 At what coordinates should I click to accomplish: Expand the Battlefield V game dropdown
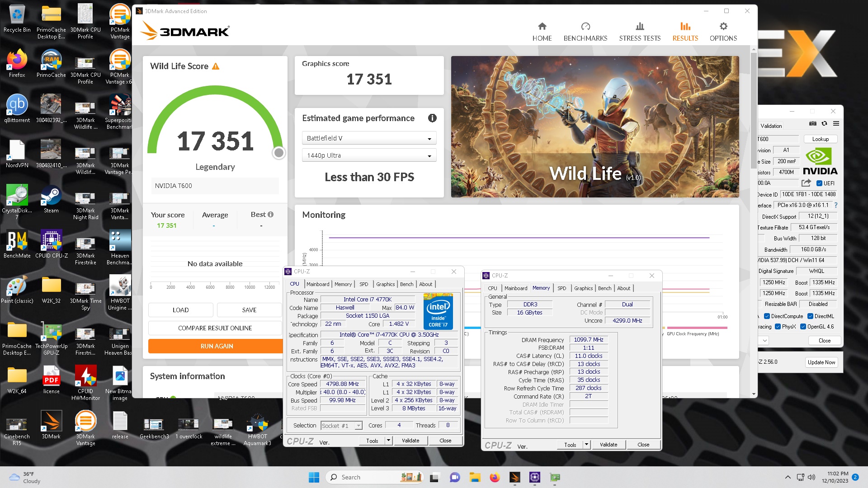[x=369, y=138]
